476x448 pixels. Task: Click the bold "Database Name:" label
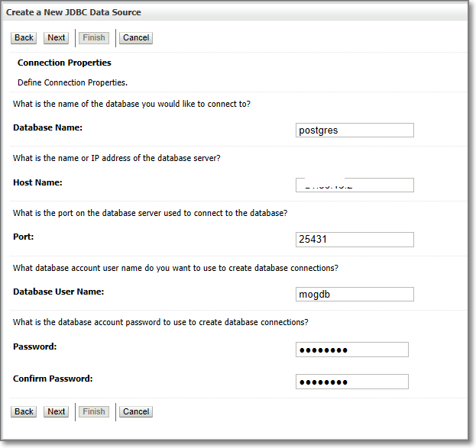point(47,127)
